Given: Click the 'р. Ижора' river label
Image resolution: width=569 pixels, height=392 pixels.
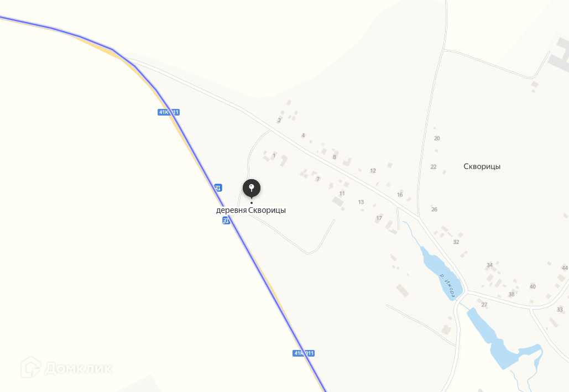Looking at the screenshot, I should (447, 286).
